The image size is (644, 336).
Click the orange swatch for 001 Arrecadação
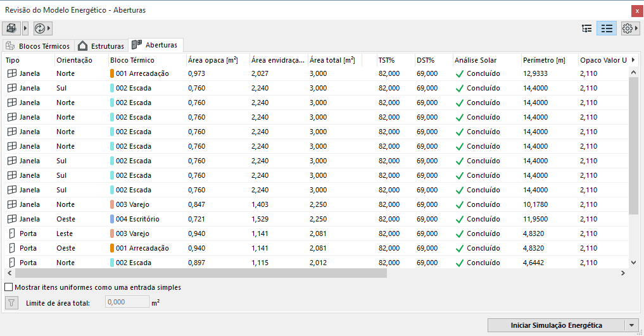point(112,73)
